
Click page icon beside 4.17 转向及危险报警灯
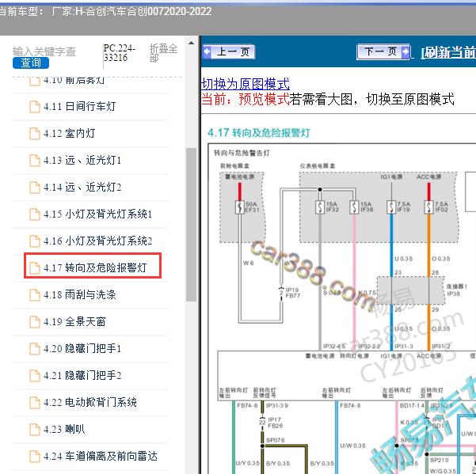(35, 267)
